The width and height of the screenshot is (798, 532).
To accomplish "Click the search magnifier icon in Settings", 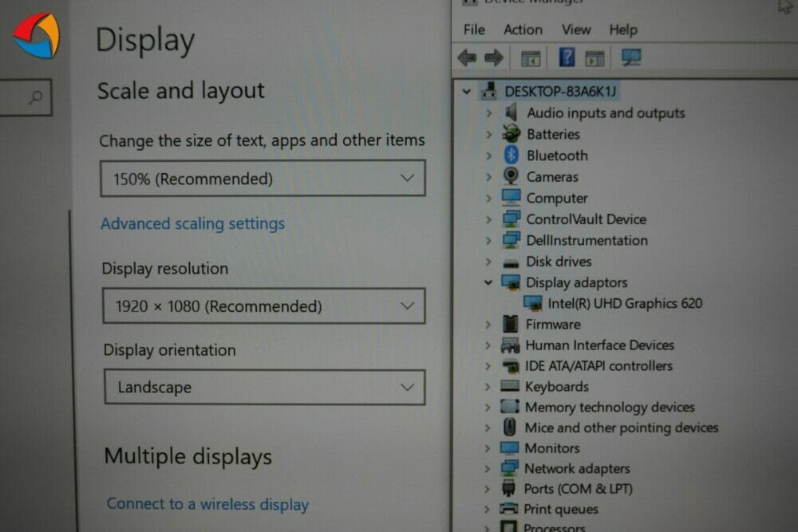I will tap(35, 97).
